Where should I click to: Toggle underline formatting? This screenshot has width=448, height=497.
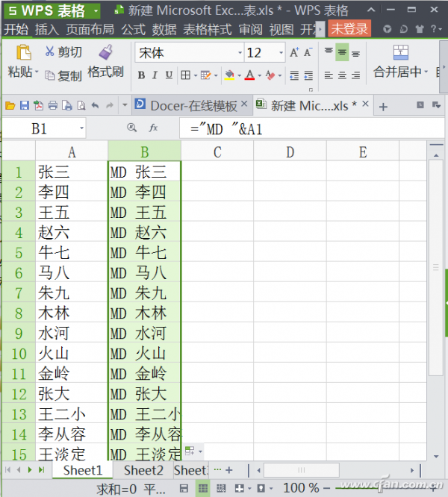[169, 75]
